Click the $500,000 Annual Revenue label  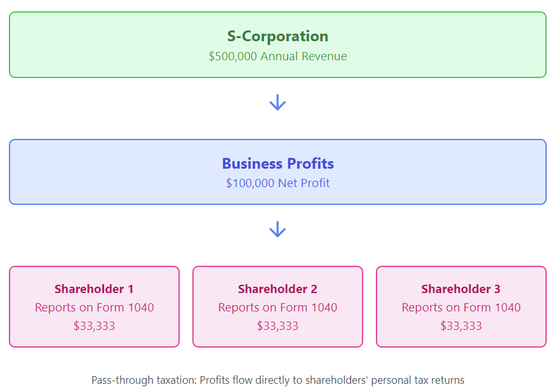point(277,56)
